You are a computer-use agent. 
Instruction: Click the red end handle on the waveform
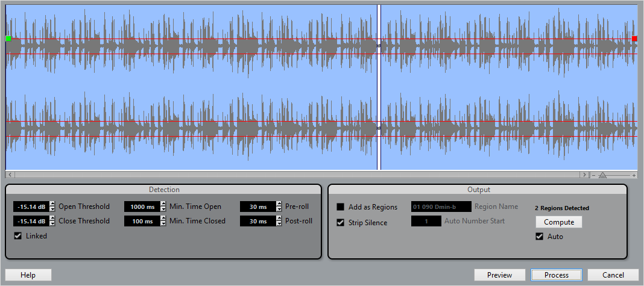coord(634,39)
